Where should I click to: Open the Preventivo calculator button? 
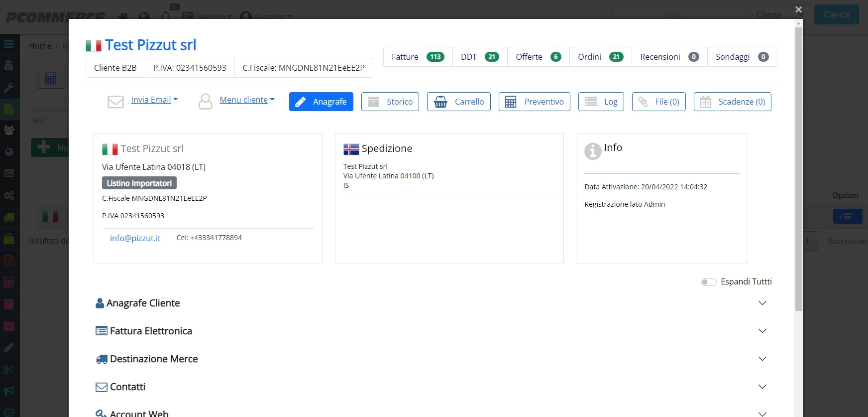pos(534,102)
